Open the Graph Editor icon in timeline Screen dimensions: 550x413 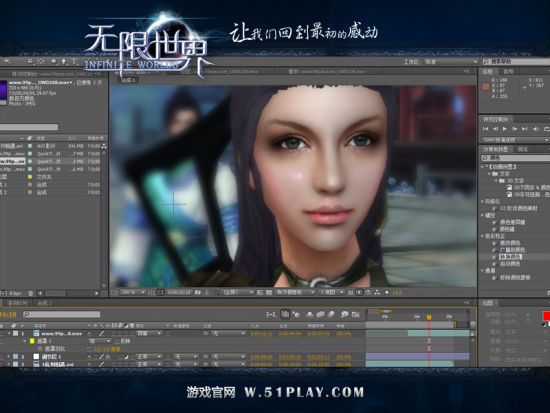pos(356,315)
